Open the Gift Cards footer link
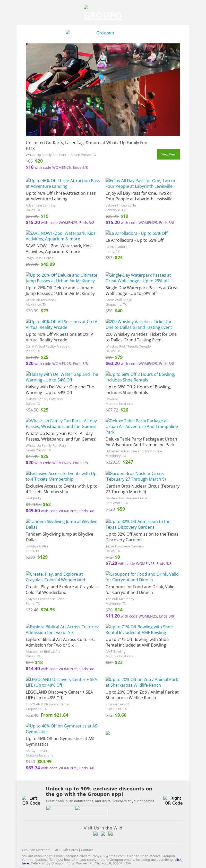Viewport: 206px width, 868px height. click(70, 850)
